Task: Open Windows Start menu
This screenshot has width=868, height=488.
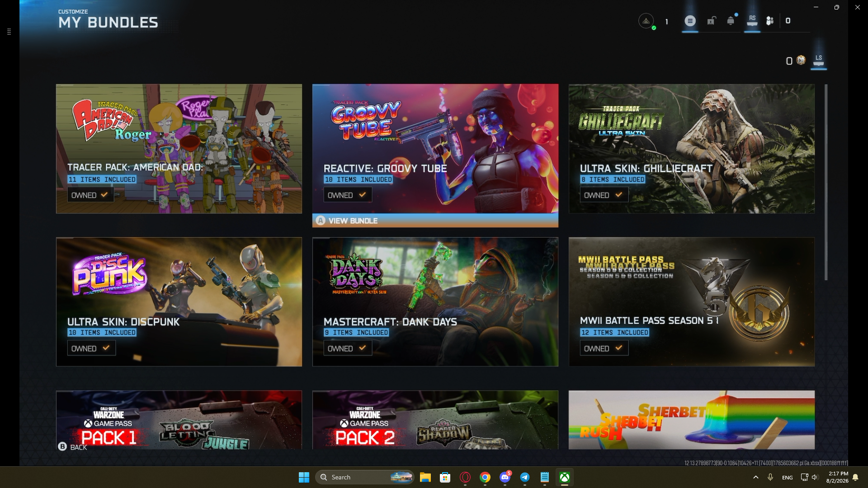Action: pyautogui.click(x=304, y=477)
